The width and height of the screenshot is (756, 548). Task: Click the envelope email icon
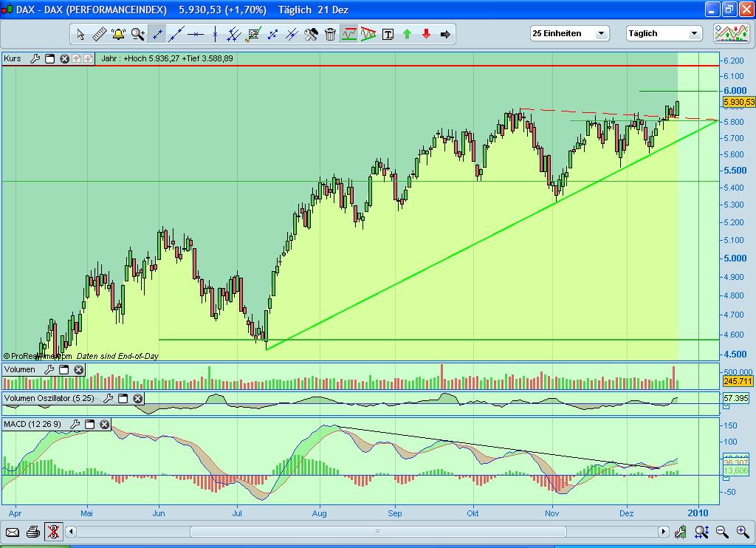click(12, 532)
